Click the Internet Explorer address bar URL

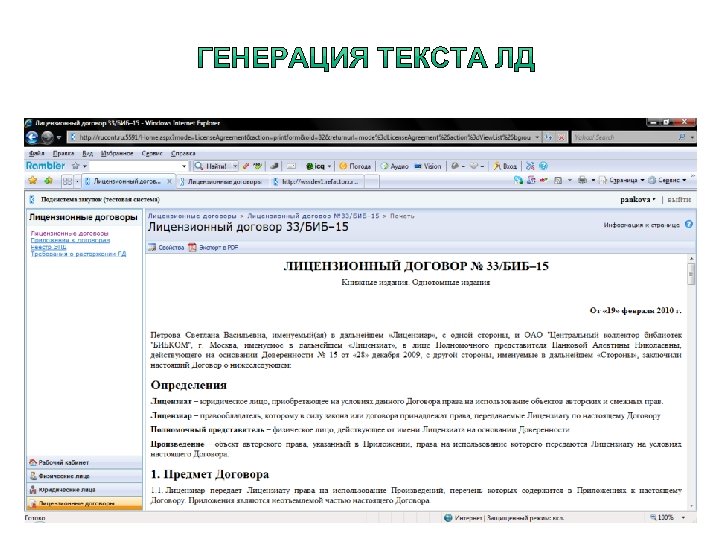tap(303, 137)
